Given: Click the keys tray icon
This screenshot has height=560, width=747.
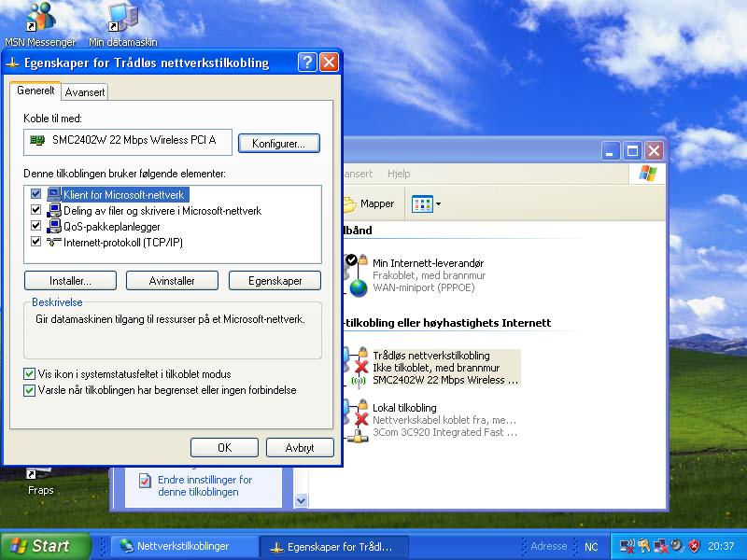Looking at the screenshot, I should (x=644, y=546).
